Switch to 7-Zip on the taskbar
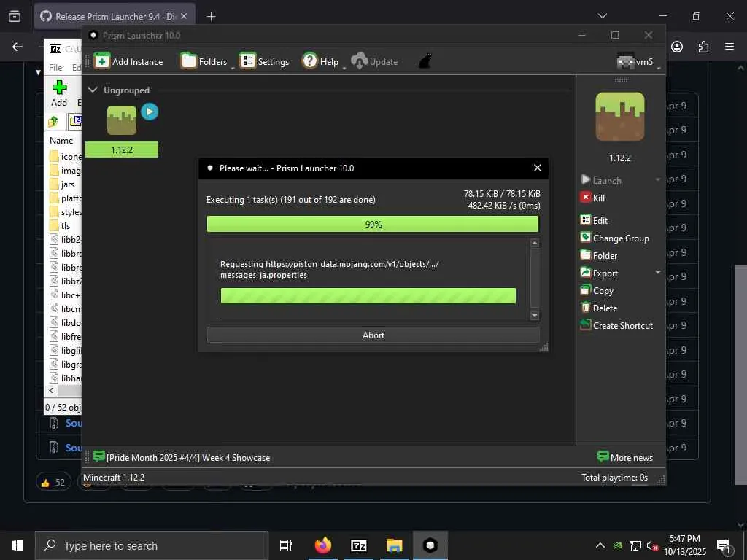Screen dimensions: 747x560 [359, 545]
